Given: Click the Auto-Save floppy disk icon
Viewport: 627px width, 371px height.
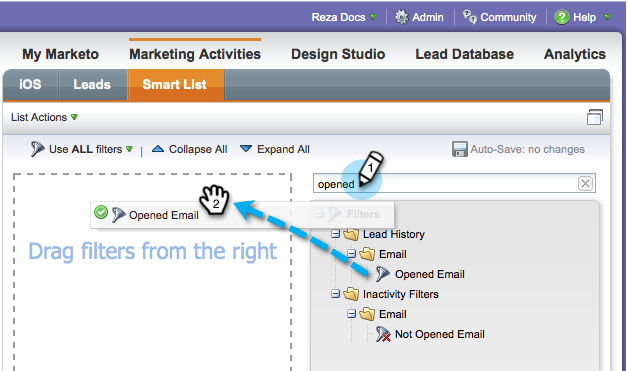Looking at the screenshot, I should tap(459, 149).
